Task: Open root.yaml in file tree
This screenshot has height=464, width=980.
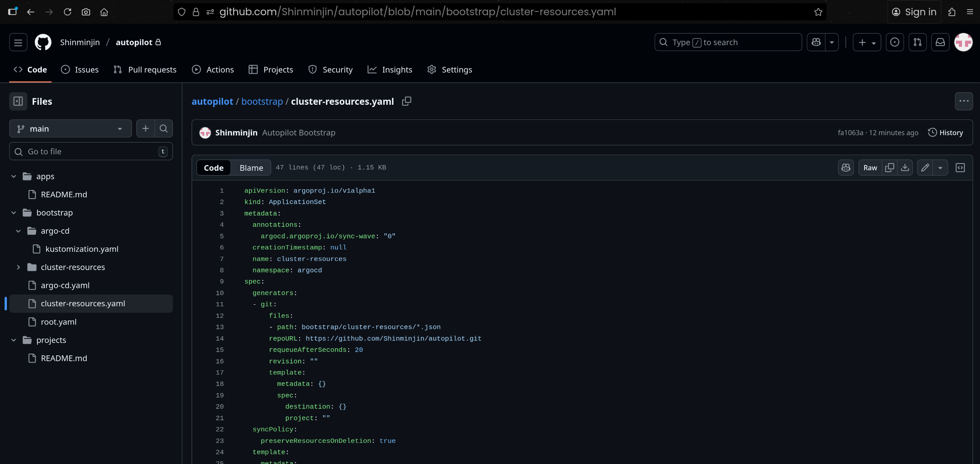Action: point(59,322)
